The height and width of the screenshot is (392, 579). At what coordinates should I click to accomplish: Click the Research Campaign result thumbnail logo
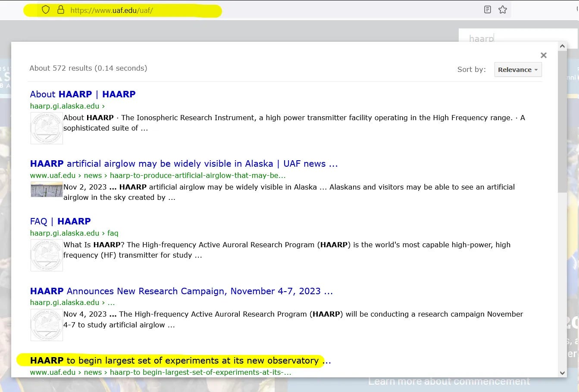[47, 325]
